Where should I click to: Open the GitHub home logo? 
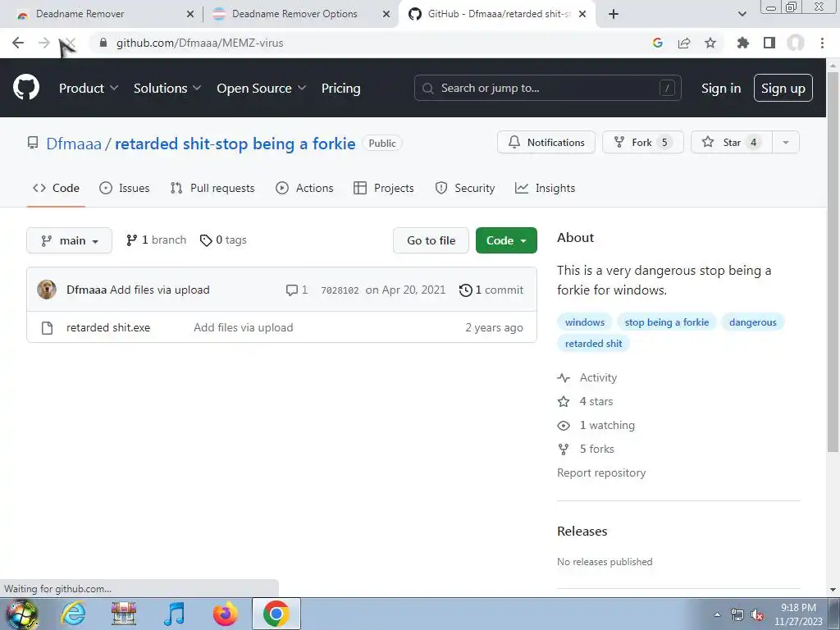coord(25,88)
